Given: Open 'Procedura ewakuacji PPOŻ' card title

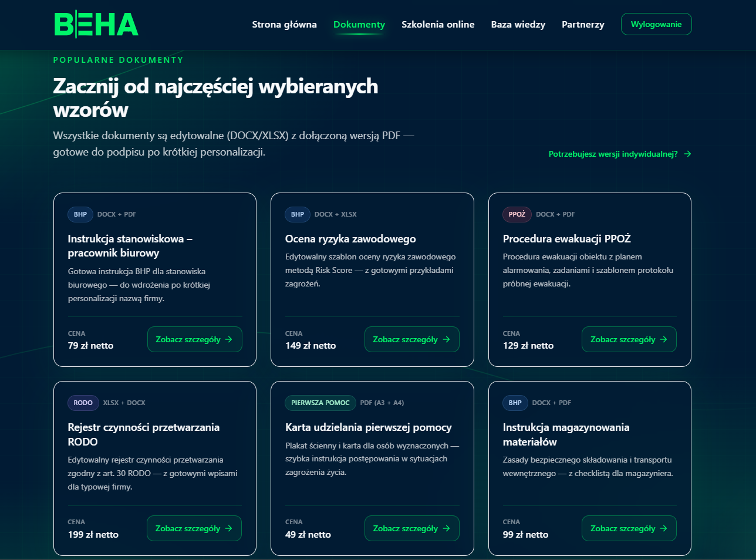Looking at the screenshot, I should pyautogui.click(x=567, y=239).
